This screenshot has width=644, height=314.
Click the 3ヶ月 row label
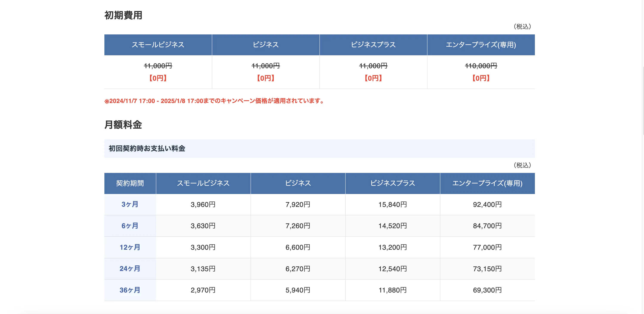tap(130, 204)
